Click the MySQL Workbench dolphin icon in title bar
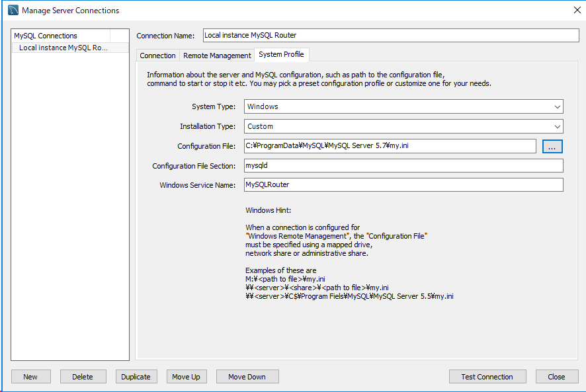The height and width of the screenshot is (392, 586). [x=13, y=10]
